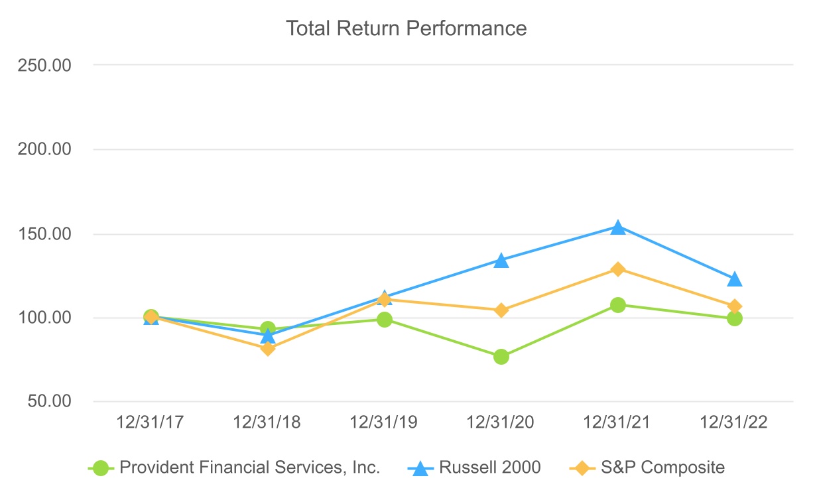
Task: Select Russell 2000 triangle point at 12/31/21
Action: (618, 227)
